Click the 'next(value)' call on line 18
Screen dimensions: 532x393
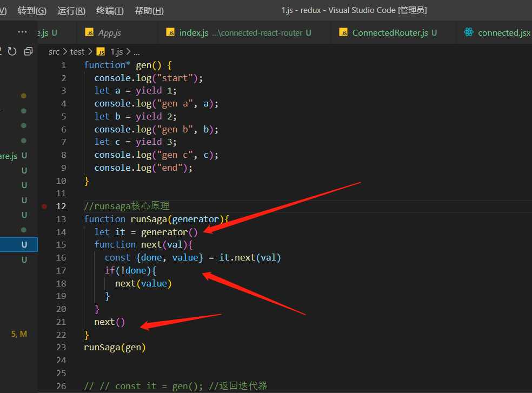(x=143, y=283)
